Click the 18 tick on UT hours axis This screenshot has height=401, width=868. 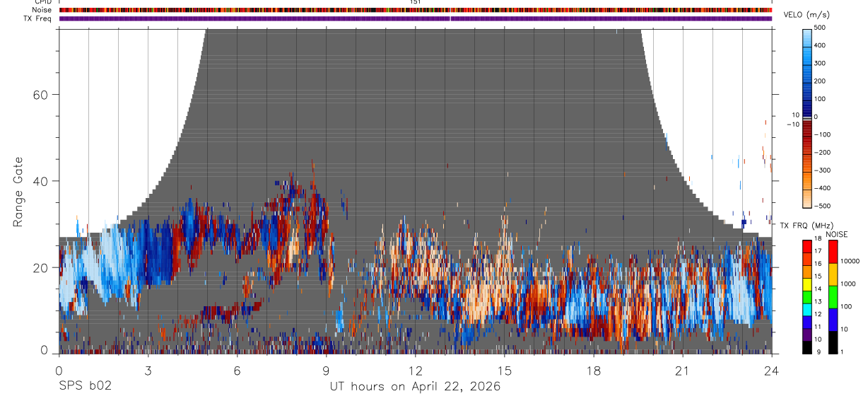pos(593,370)
